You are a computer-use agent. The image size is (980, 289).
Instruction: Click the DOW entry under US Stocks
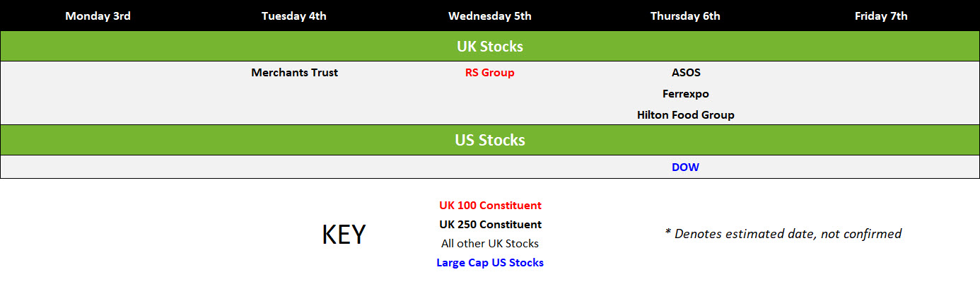685,167
